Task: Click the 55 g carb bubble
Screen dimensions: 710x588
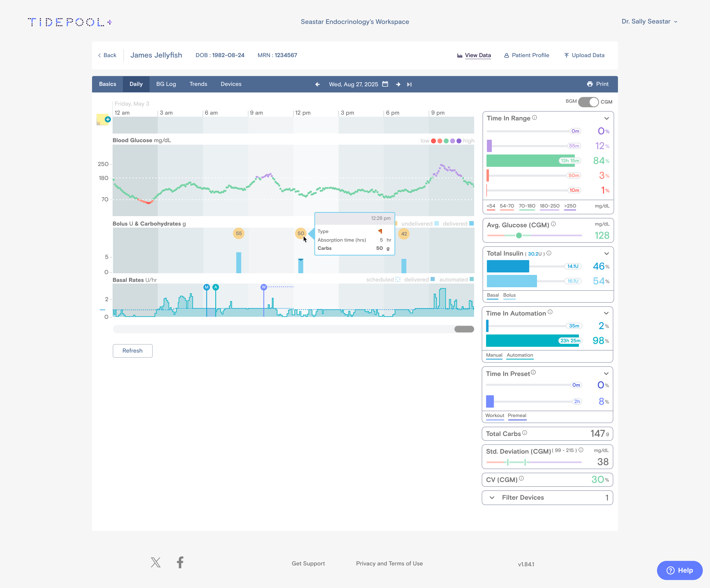Action: click(x=239, y=233)
